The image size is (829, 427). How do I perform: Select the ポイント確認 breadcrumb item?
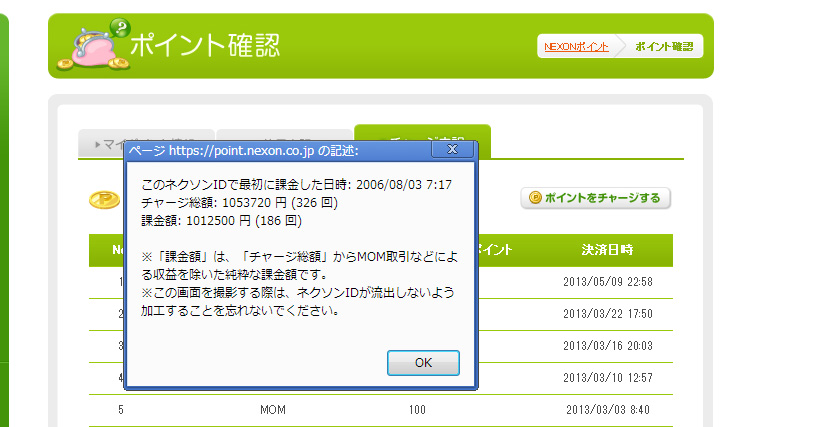[x=664, y=47]
